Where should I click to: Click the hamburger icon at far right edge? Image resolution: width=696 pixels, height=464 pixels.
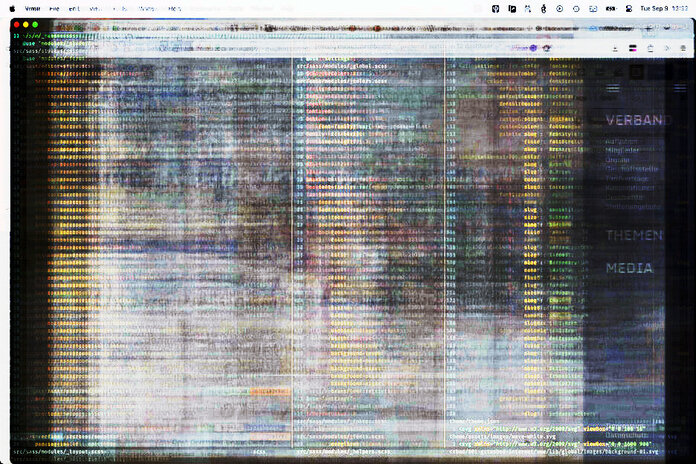coord(681,88)
